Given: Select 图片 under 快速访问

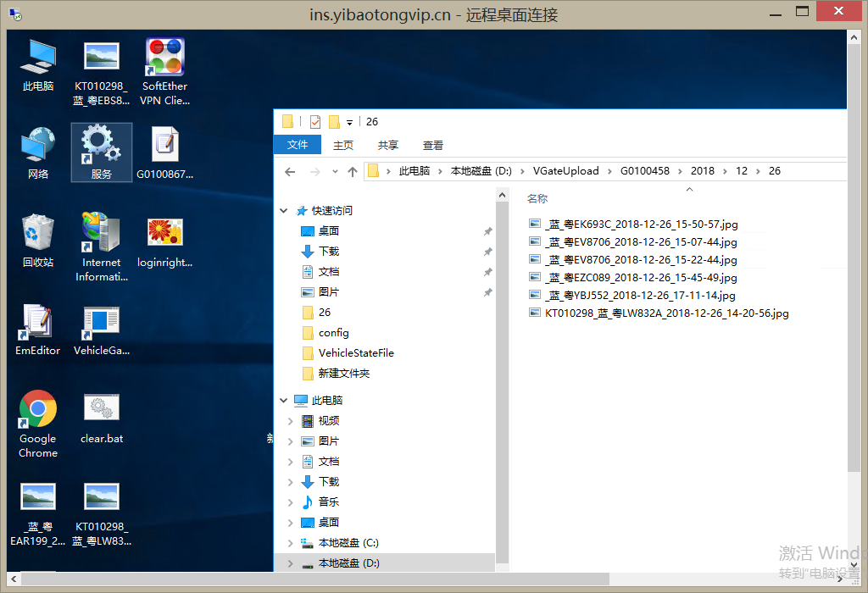Looking at the screenshot, I should click(328, 292).
